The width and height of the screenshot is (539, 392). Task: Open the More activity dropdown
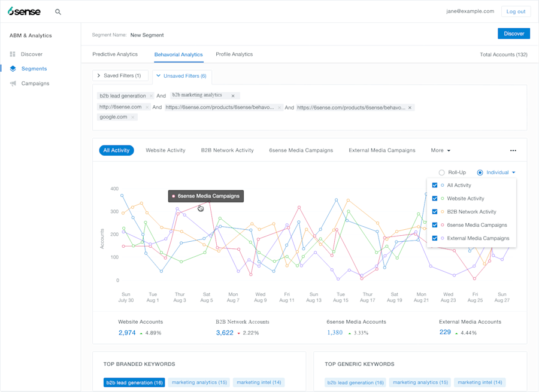pos(440,150)
